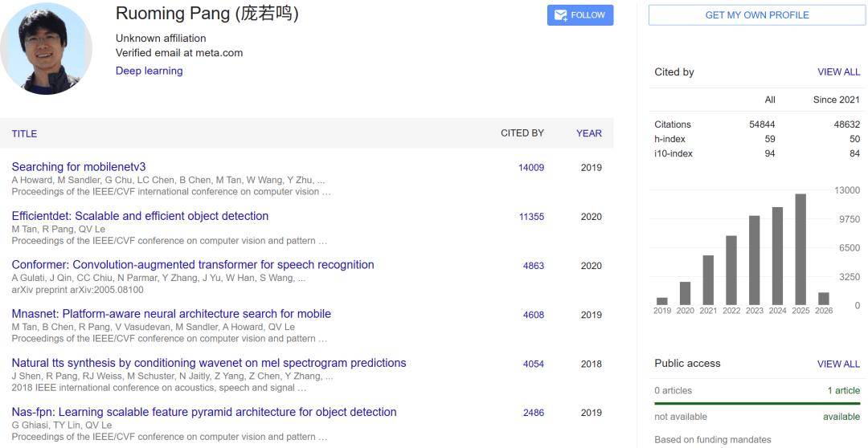The image size is (868, 448).
Task: Click the Cited By column header
Action: click(522, 133)
